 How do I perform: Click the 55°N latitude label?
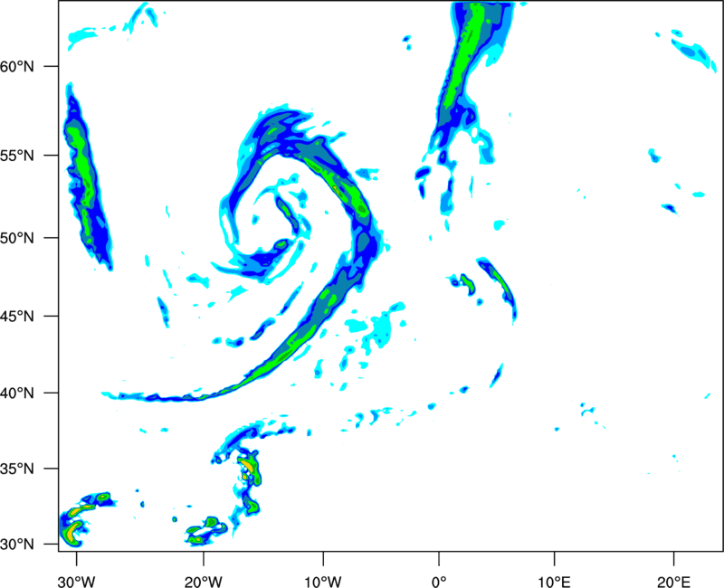coord(17,156)
